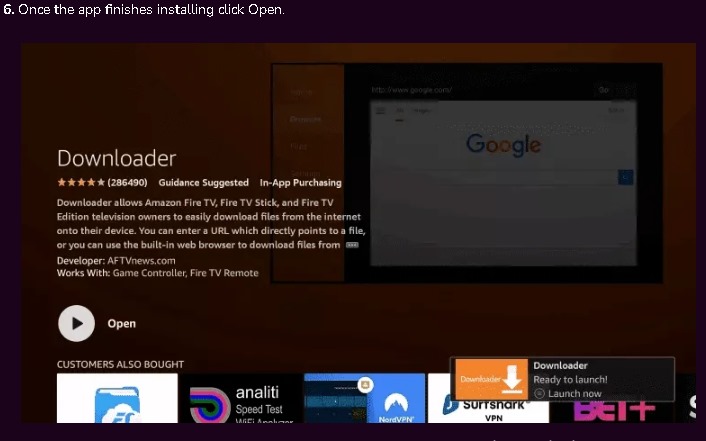Open the analiti Speed Test app tile
This screenshot has width=706, height=441.
click(x=240, y=399)
